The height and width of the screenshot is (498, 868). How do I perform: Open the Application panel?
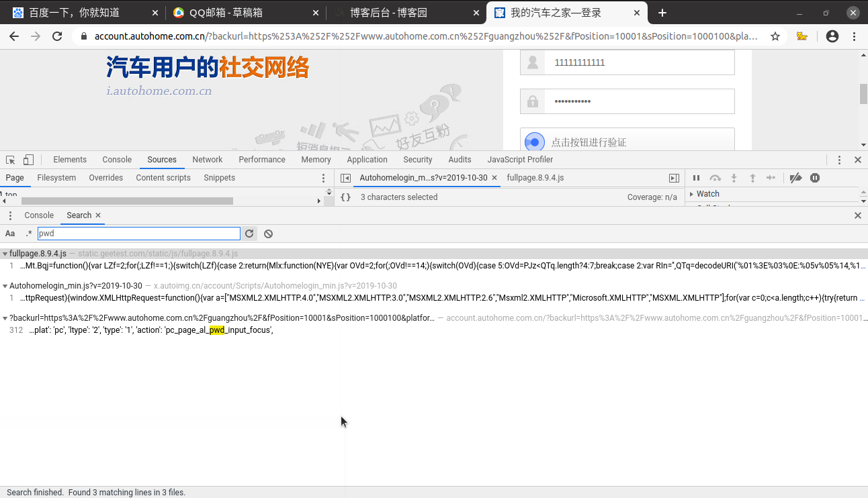pos(367,160)
